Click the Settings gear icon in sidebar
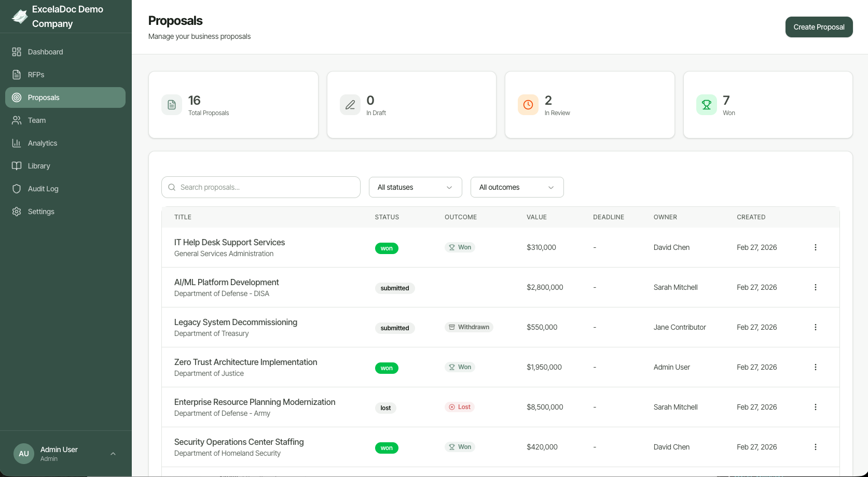This screenshot has height=477, width=868. point(17,212)
